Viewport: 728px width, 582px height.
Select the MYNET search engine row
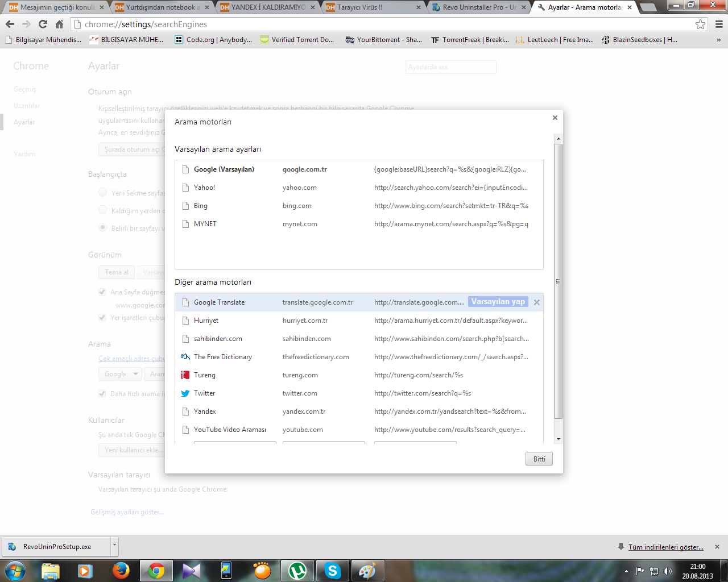tap(359, 224)
